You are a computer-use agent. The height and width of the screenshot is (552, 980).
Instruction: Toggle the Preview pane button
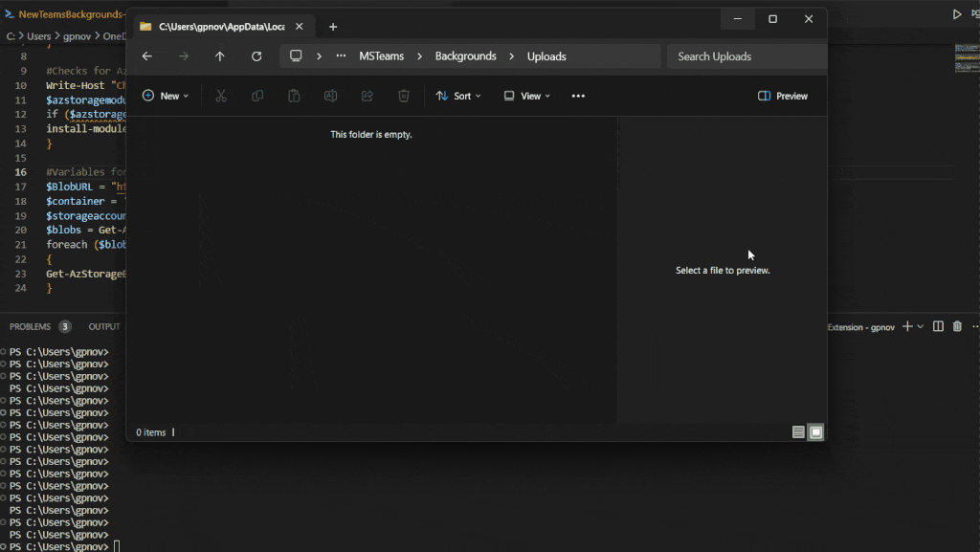pyautogui.click(x=782, y=96)
